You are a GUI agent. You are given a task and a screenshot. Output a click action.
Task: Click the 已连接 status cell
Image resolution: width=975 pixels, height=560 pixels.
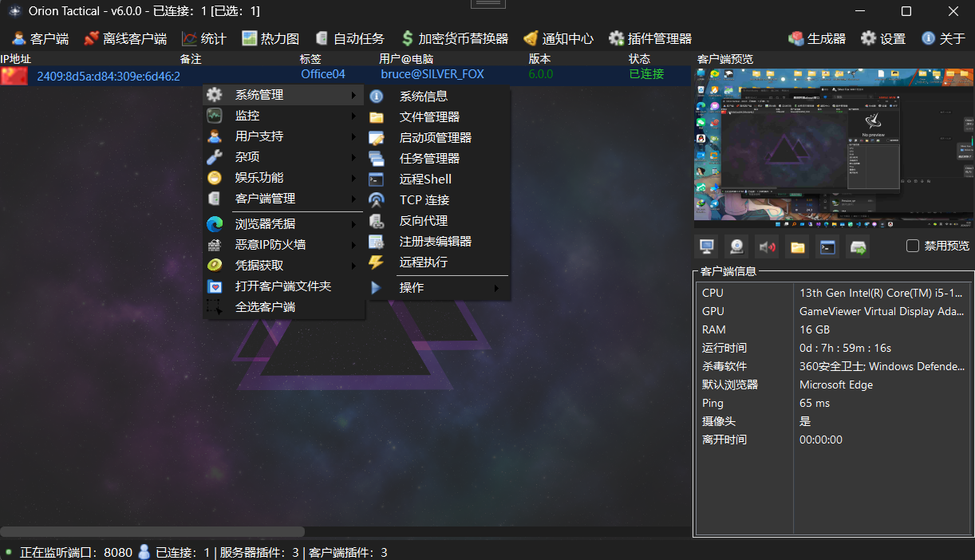coord(646,74)
